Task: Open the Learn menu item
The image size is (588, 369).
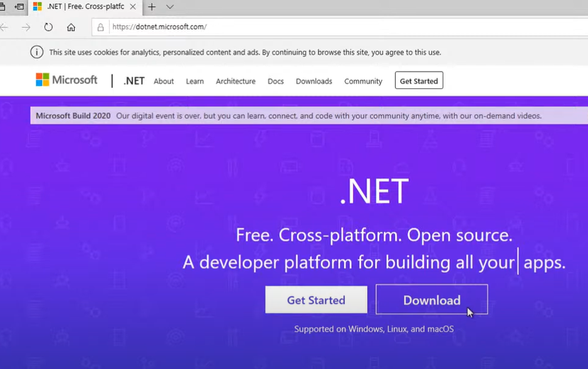Action: click(194, 81)
